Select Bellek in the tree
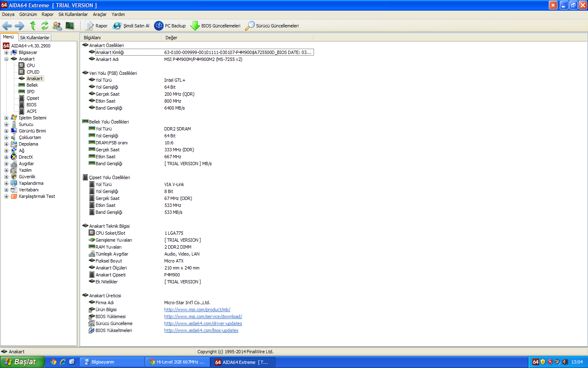The image size is (588, 368). pos(32,85)
